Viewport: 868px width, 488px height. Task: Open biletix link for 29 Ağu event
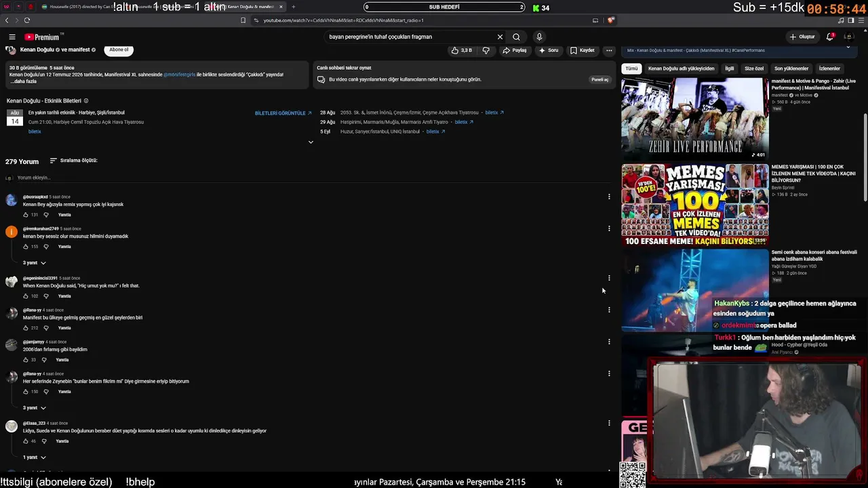tap(464, 122)
